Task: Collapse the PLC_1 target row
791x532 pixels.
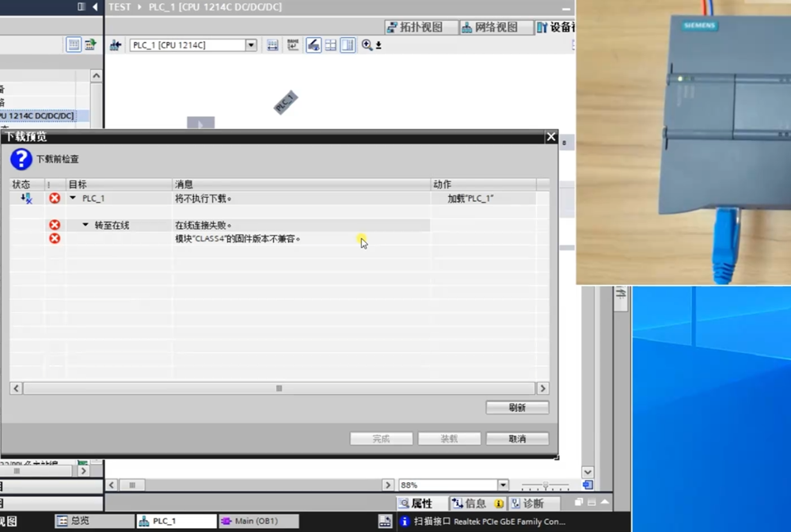Action: pyautogui.click(x=73, y=199)
